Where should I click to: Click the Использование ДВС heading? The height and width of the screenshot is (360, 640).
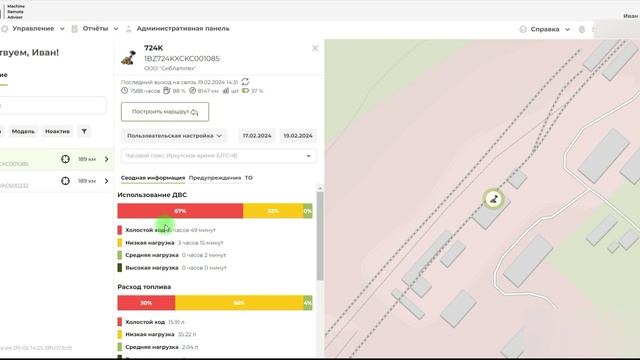click(152, 195)
